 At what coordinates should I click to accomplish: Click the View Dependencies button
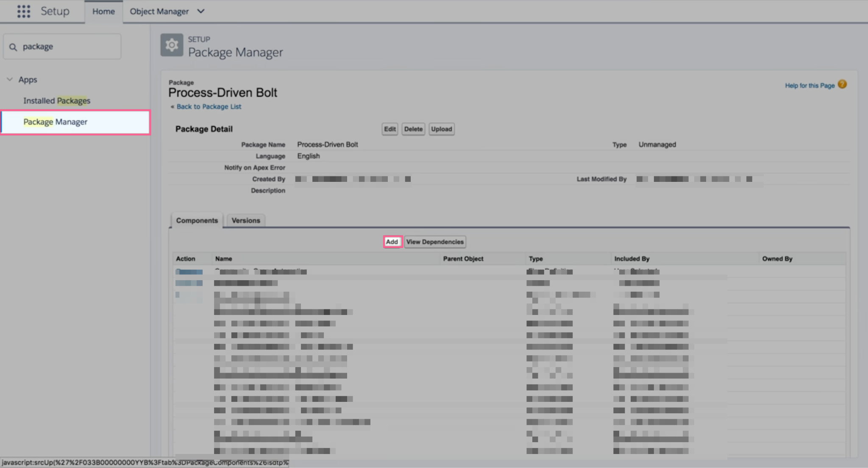435,242
